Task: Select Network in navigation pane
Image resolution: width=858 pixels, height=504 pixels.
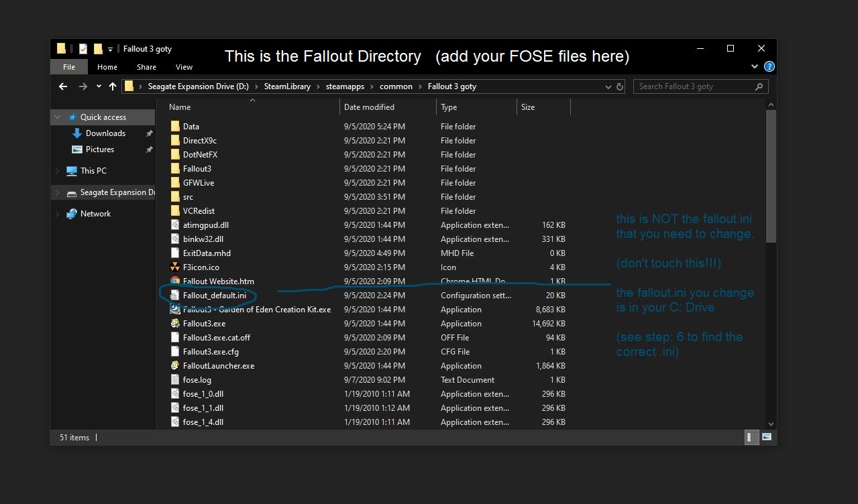Action: (95, 214)
